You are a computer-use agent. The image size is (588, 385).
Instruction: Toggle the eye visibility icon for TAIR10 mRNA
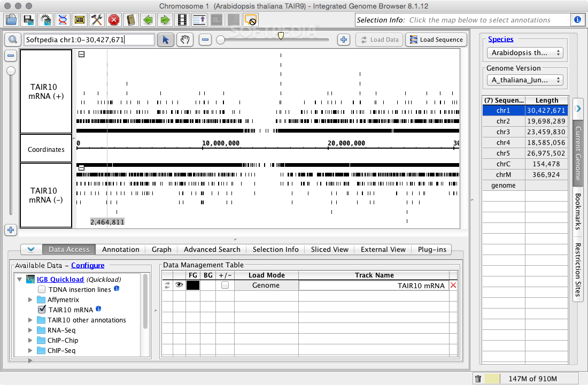pyautogui.click(x=179, y=286)
